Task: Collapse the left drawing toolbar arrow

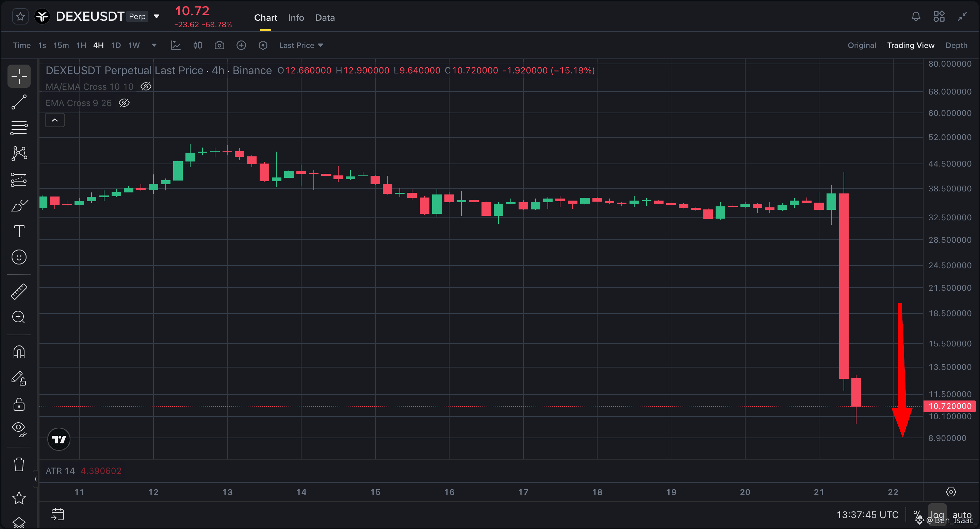Action: click(36, 479)
